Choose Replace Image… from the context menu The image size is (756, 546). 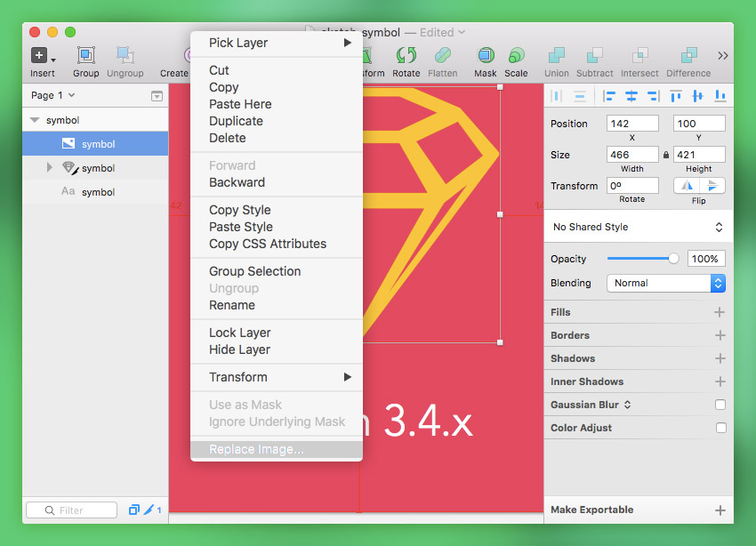click(x=256, y=449)
